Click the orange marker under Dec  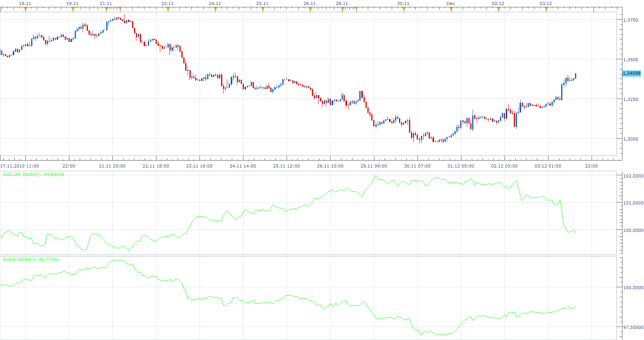pyautogui.click(x=451, y=10)
